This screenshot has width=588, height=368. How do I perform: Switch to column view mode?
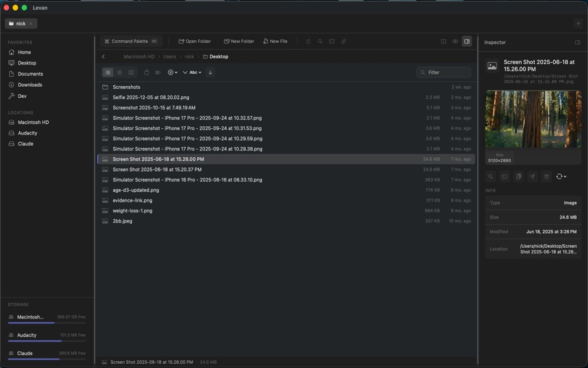(x=131, y=72)
